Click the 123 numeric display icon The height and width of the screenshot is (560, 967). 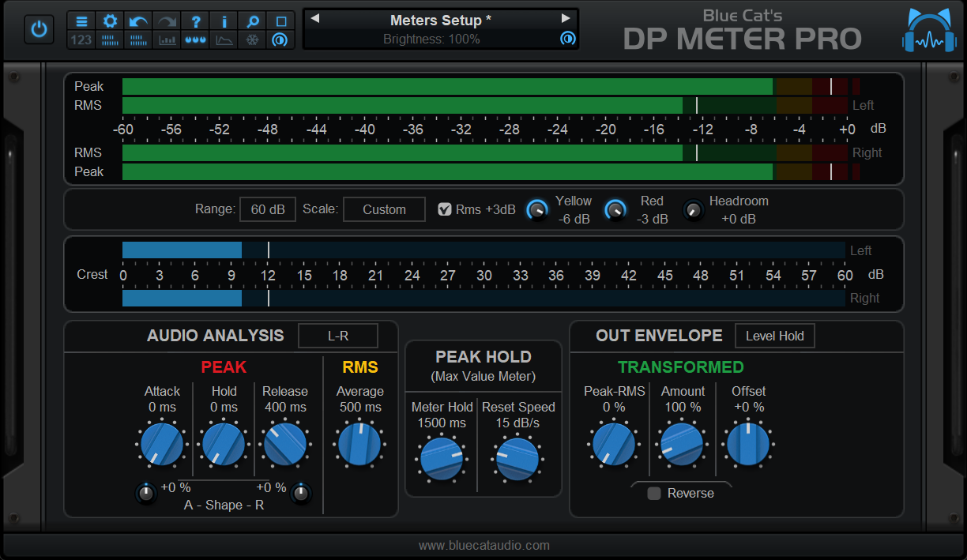click(81, 39)
